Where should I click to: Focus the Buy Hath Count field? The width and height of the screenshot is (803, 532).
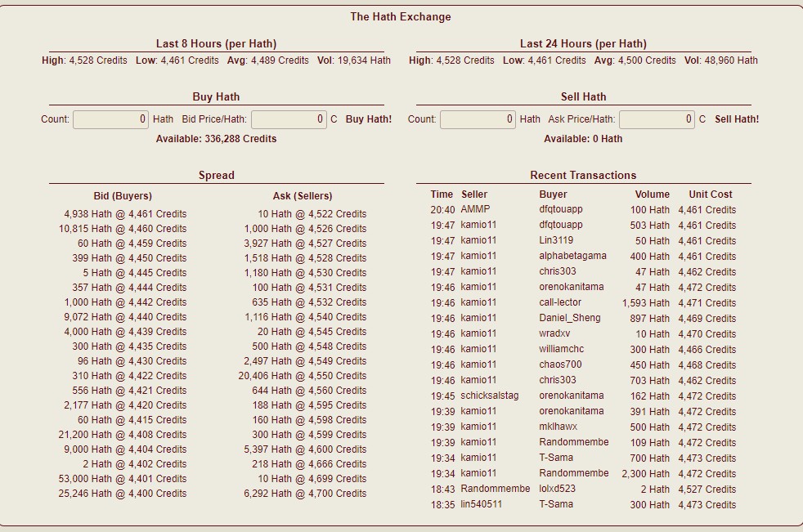click(x=111, y=119)
